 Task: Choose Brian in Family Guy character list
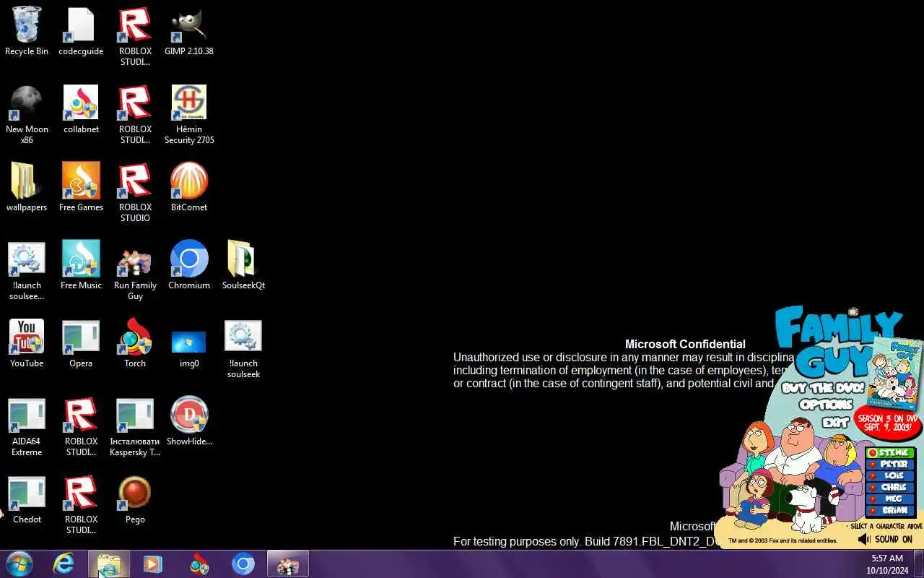point(891,511)
